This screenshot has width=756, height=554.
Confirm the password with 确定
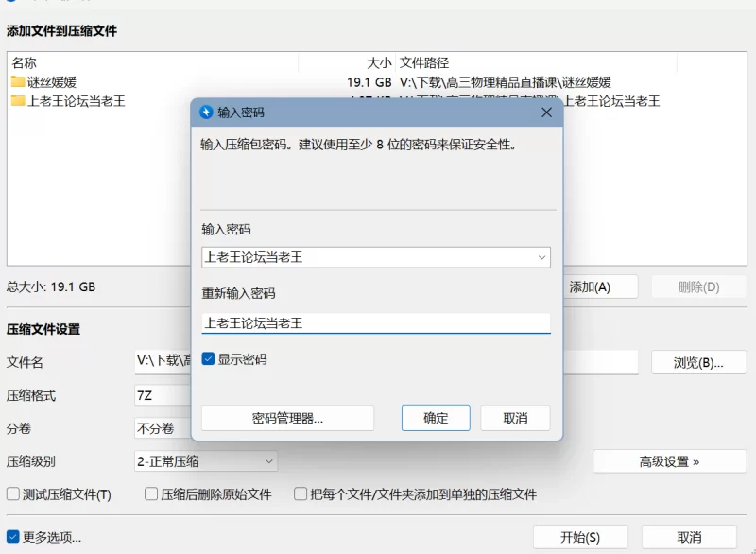click(x=436, y=418)
